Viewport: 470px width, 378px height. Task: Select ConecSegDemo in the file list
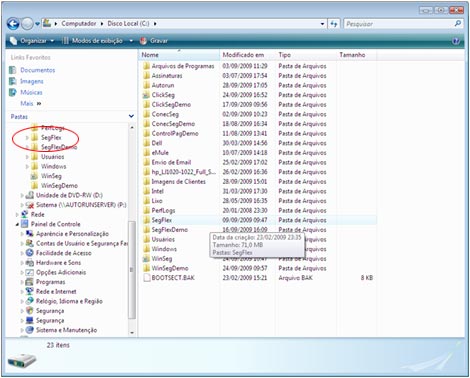(x=173, y=124)
